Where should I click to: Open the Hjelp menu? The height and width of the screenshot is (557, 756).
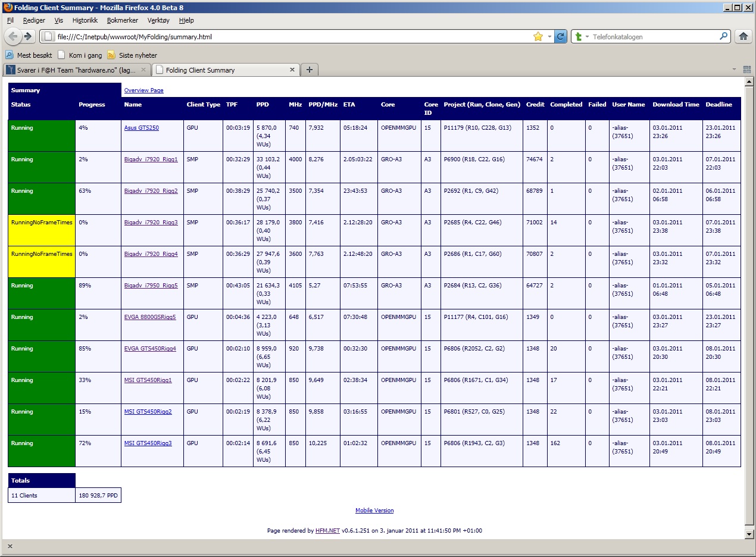pos(186,20)
